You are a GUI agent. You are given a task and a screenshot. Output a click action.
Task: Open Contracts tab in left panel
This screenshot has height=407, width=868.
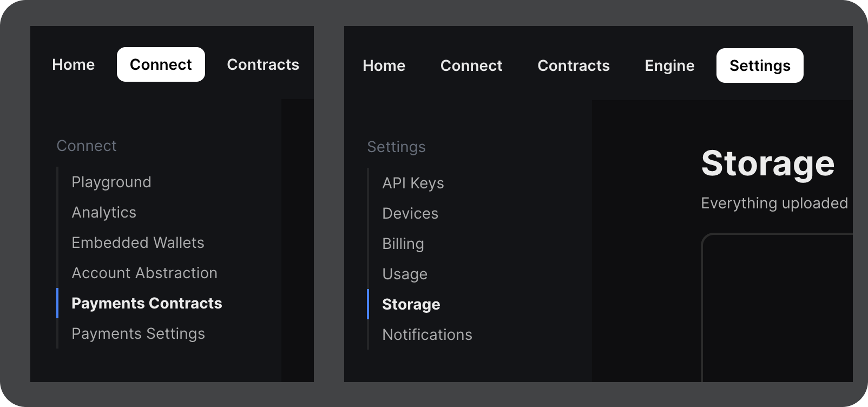pyautogui.click(x=263, y=64)
